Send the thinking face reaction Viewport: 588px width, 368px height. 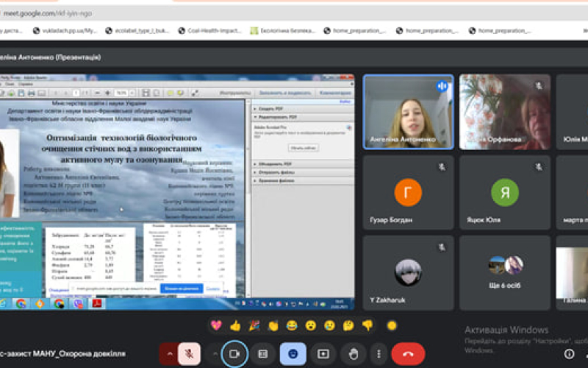tap(348, 325)
